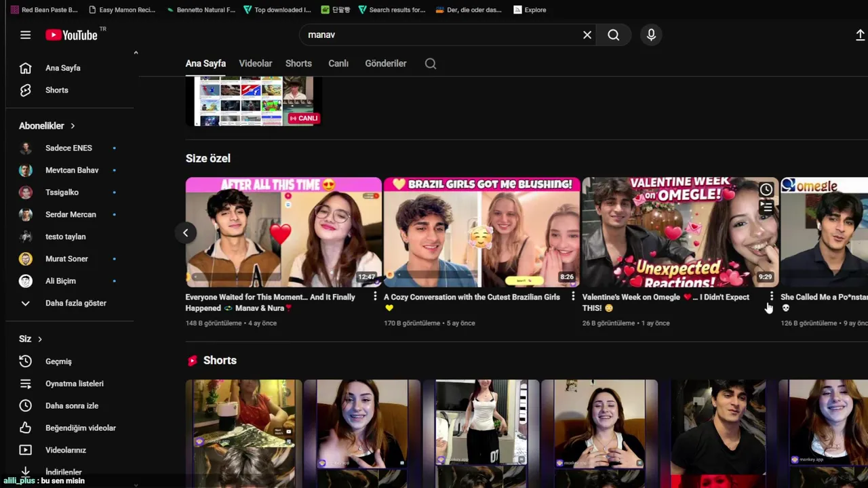The image size is (868, 488).
Task: Click the 26 B görüntüleme view count
Action: pos(608,323)
